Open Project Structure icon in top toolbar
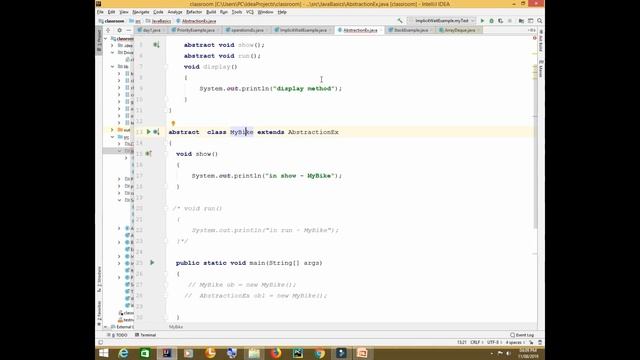This screenshot has width=640, height=360. pyautogui.click(x=521, y=21)
